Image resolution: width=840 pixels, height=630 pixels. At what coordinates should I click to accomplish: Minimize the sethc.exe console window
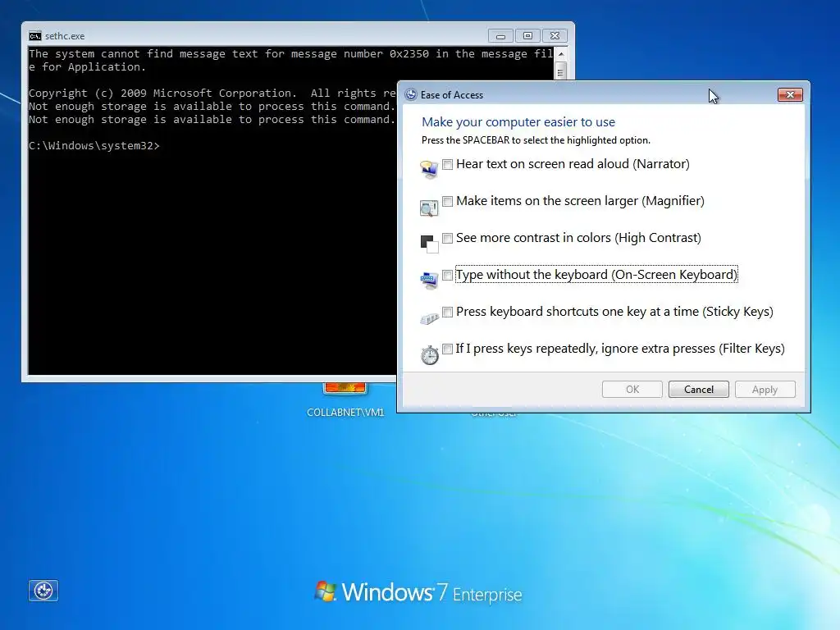coord(501,36)
